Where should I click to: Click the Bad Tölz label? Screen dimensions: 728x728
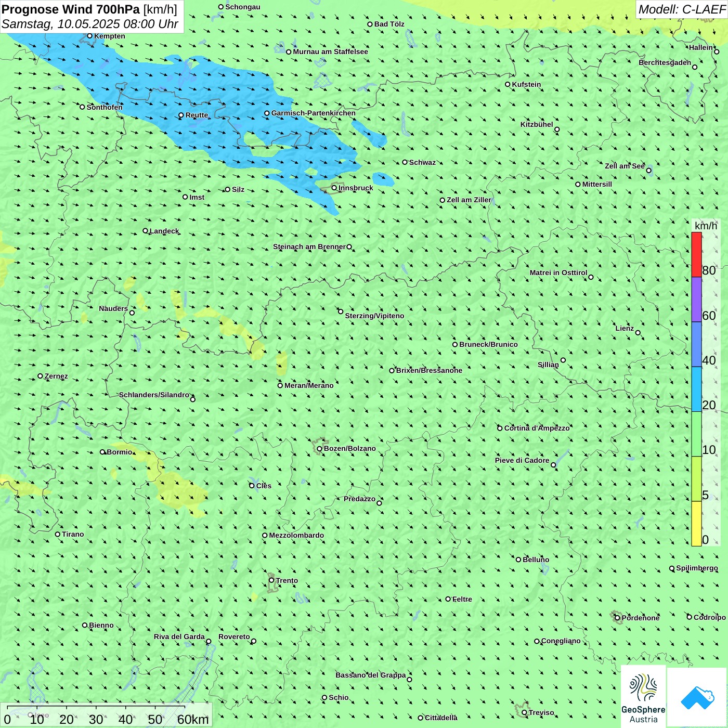pyautogui.click(x=389, y=24)
